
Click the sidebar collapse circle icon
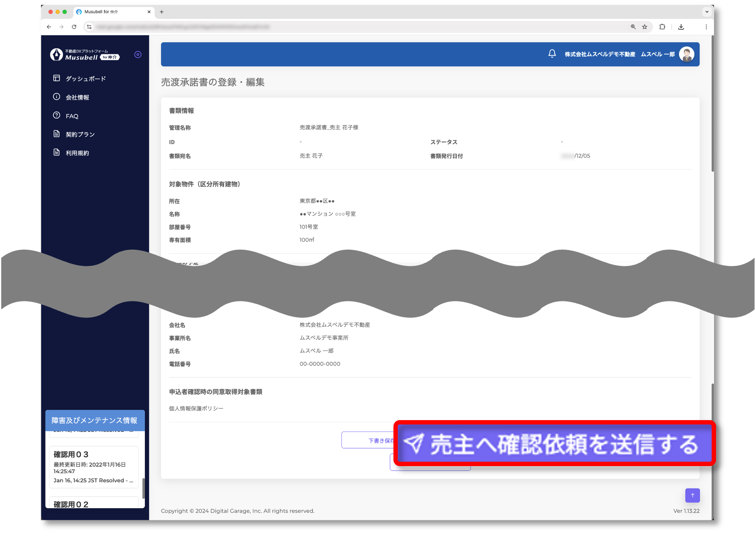138,55
